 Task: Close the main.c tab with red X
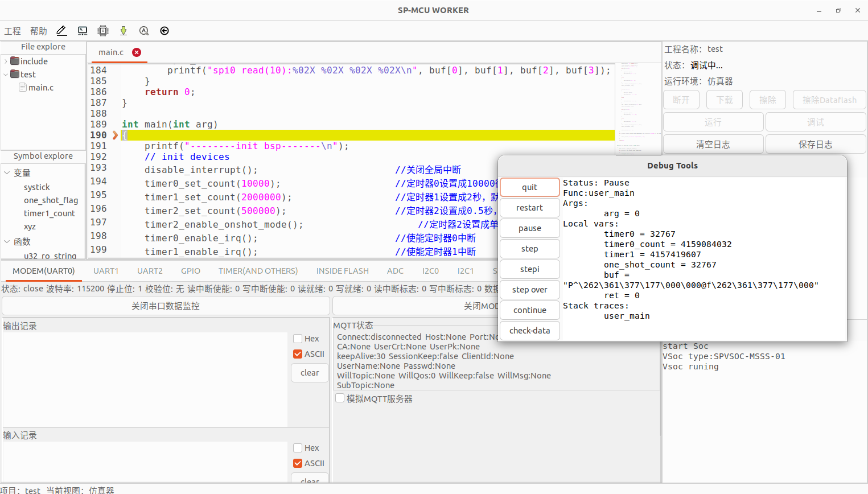[137, 52]
